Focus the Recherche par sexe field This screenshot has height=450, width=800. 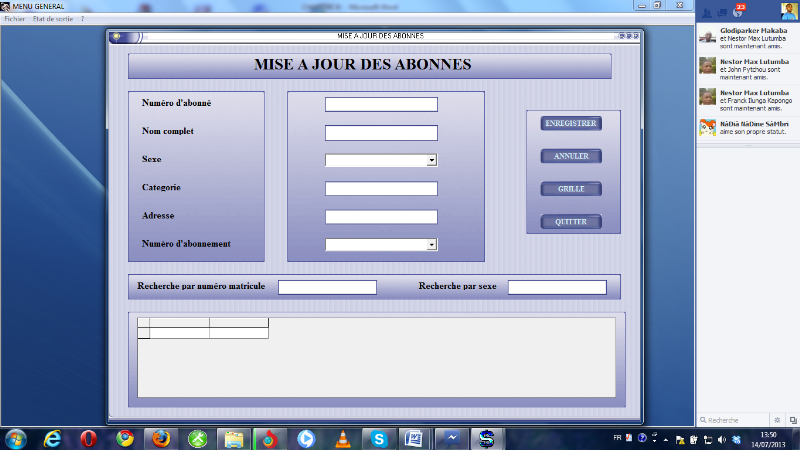[x=557, y=287]
